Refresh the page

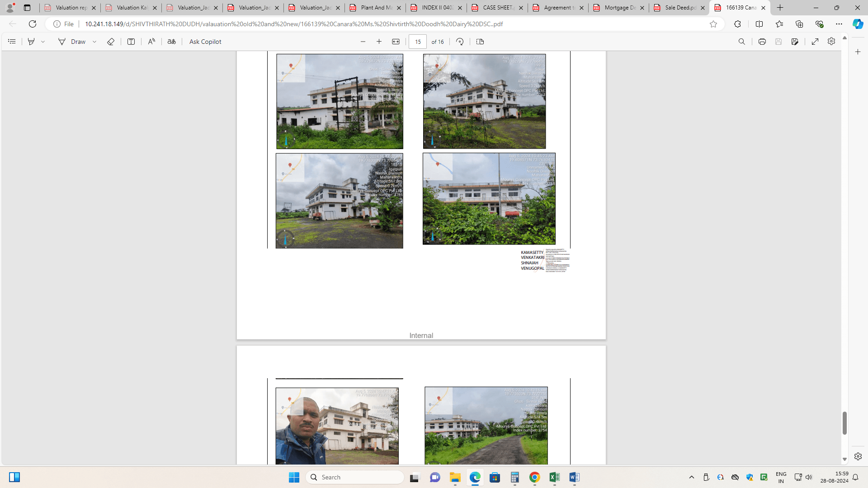pos(33,24)
